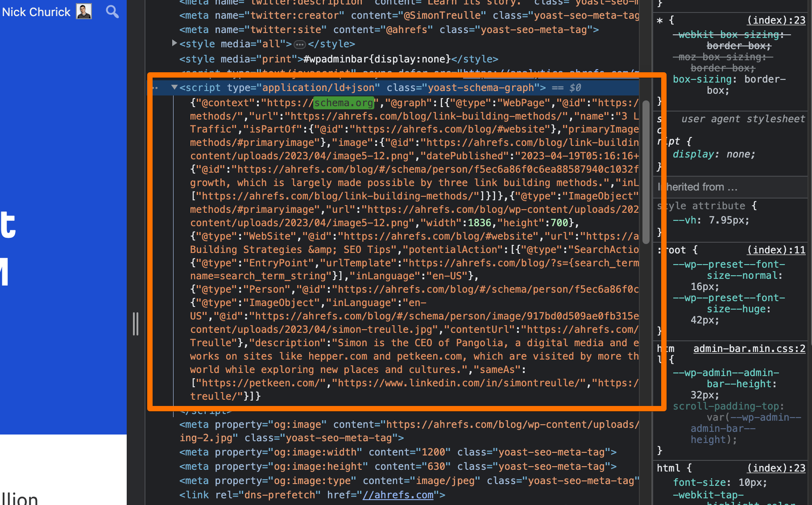Screen dimensions: 812x505
Task: Click the struck-through -moz-box-sizing property
Action: [x=723, y=57]
